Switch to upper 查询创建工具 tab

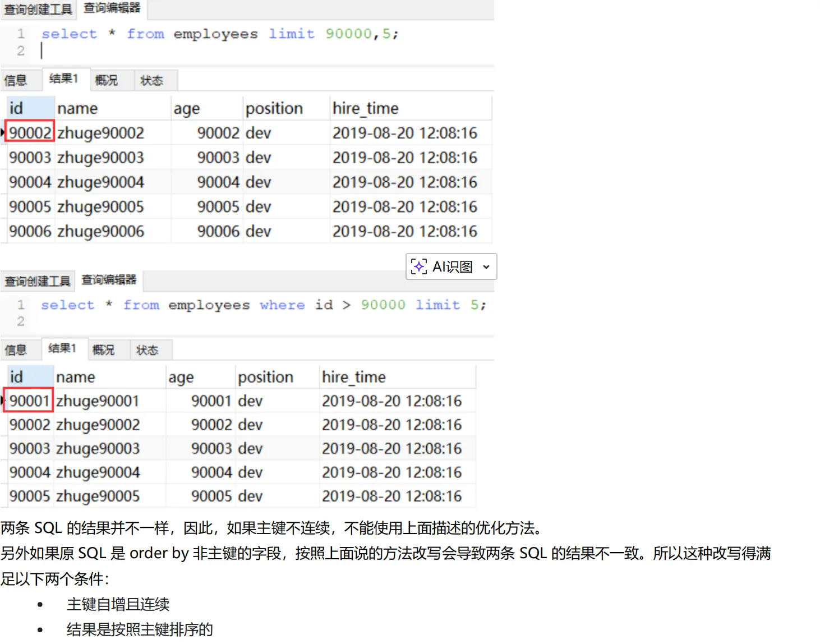[38, 10]
